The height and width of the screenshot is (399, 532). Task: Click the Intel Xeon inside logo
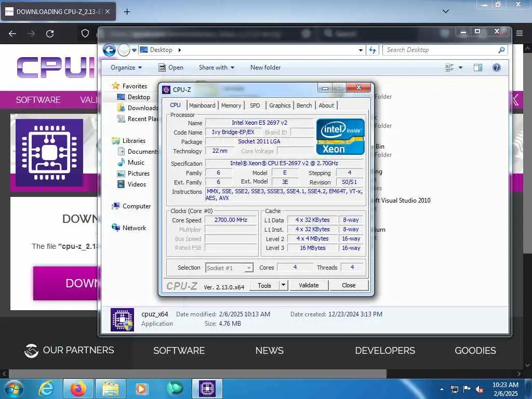340,137
